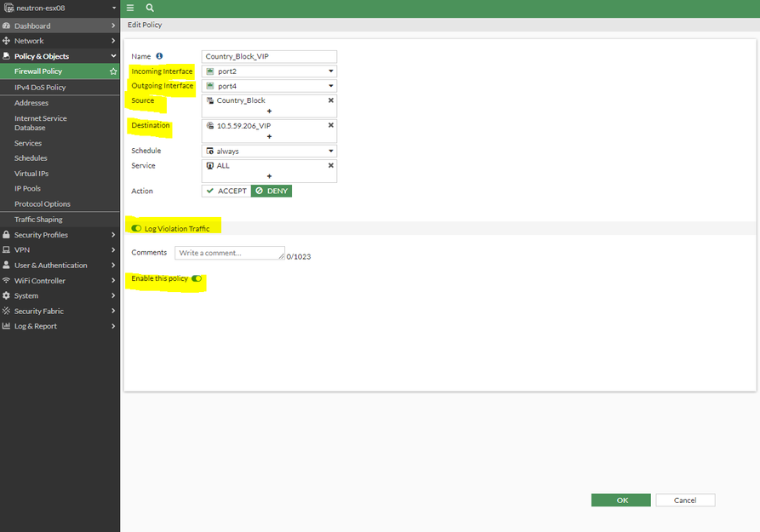Toggle the Enable this policy switch
Screen dimensions: 760x532
pyautogui.click(x=197, y=278)
